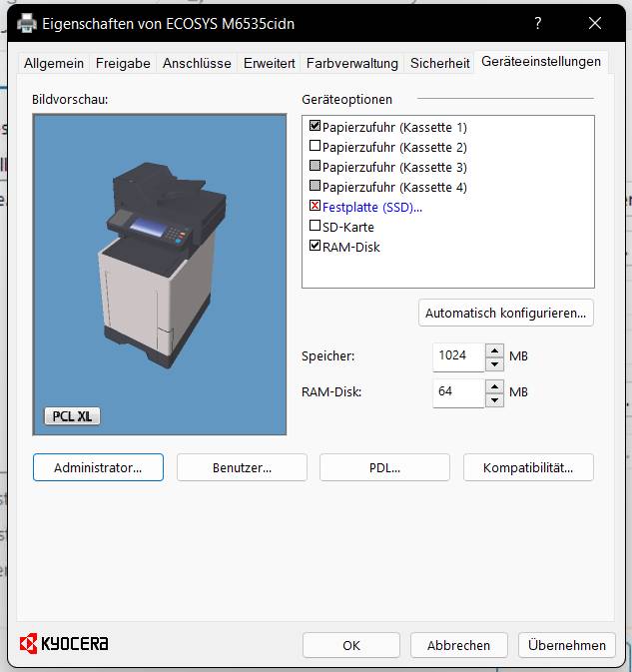Open the Festplatte (SSD)... link
632x672 pixels.
tap(372, 208)
